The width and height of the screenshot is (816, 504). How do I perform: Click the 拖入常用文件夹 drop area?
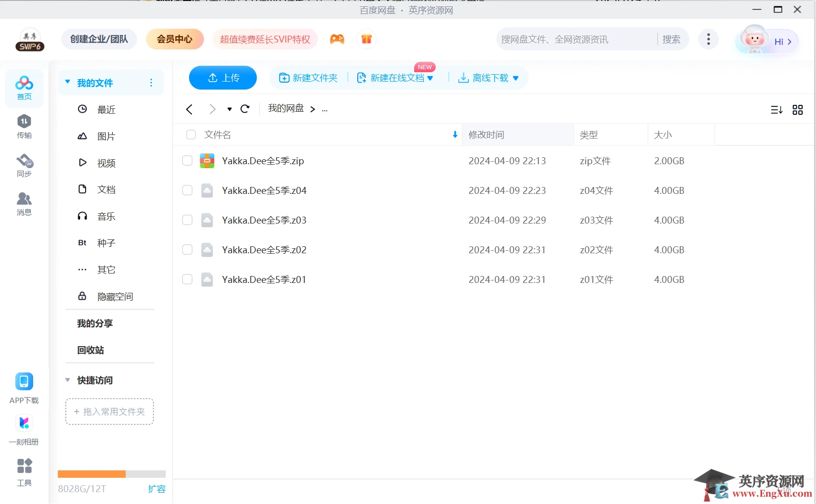pyautogui.click(x=109, y=412)
